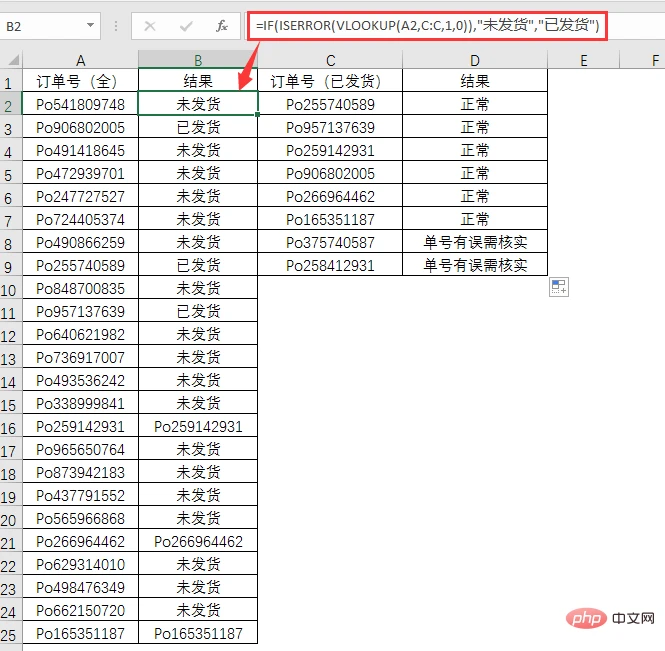Select cell Po565966868

(x=81, y=518)
